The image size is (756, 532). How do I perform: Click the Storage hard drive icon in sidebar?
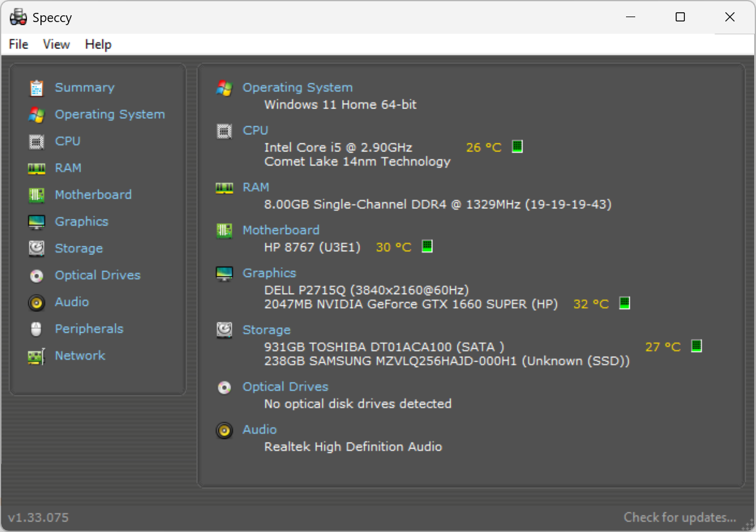pyautogui.click(x=37, y=249)
